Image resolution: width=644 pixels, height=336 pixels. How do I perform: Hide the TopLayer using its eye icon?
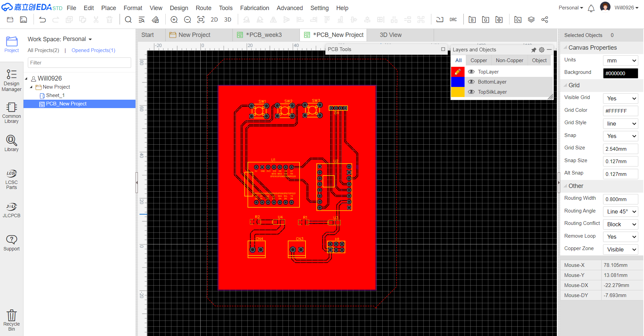click(471, 72)
